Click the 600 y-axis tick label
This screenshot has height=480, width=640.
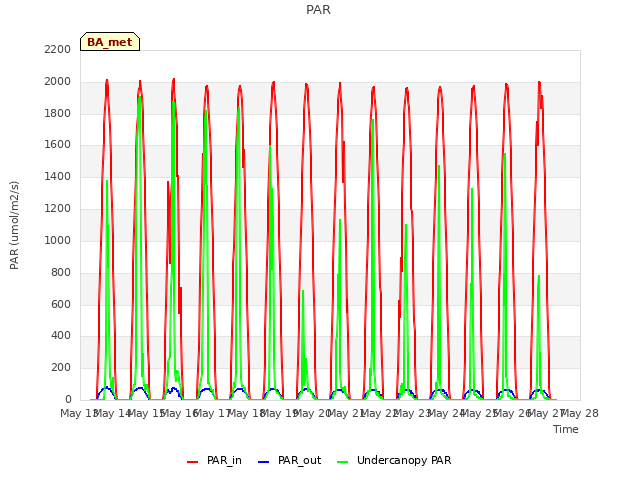pos(61,304)
